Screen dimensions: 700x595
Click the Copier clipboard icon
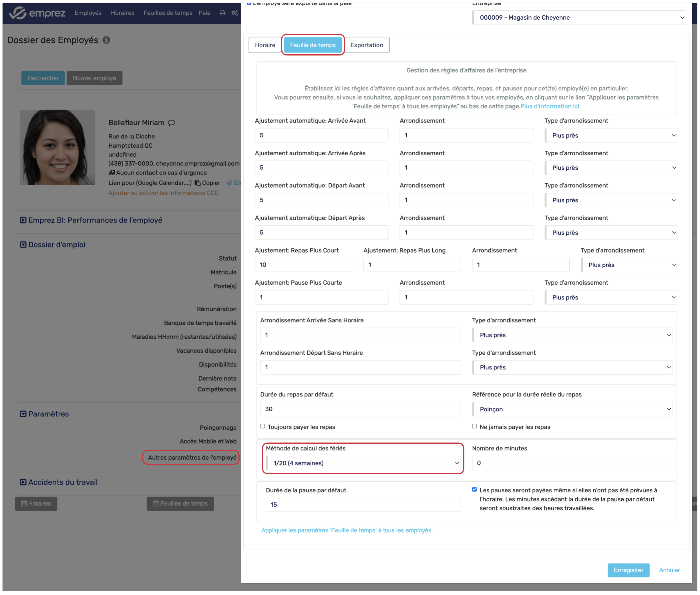click(x=198, y=183)
